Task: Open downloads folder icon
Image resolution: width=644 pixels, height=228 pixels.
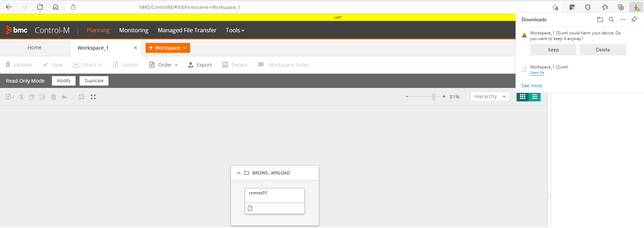Action: pos(600,20)
